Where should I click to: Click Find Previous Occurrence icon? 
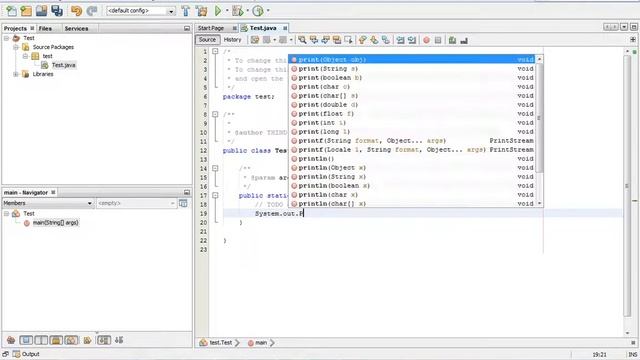314,40
